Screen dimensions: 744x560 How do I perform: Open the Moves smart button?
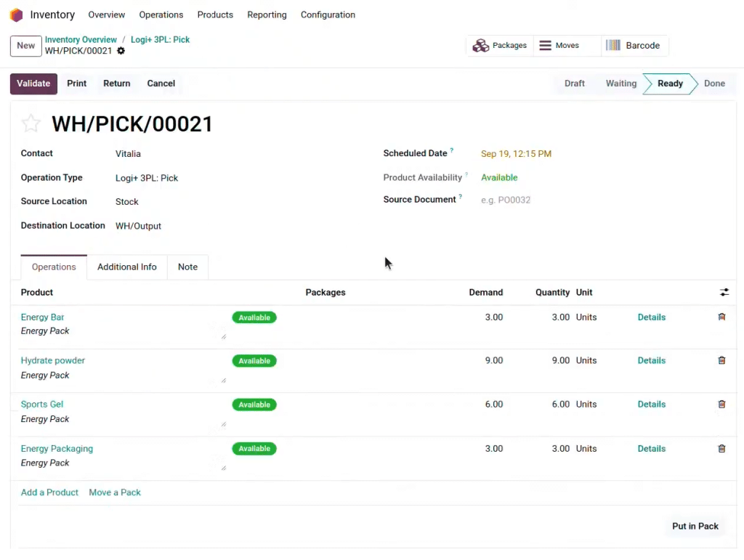pos(559,46)
